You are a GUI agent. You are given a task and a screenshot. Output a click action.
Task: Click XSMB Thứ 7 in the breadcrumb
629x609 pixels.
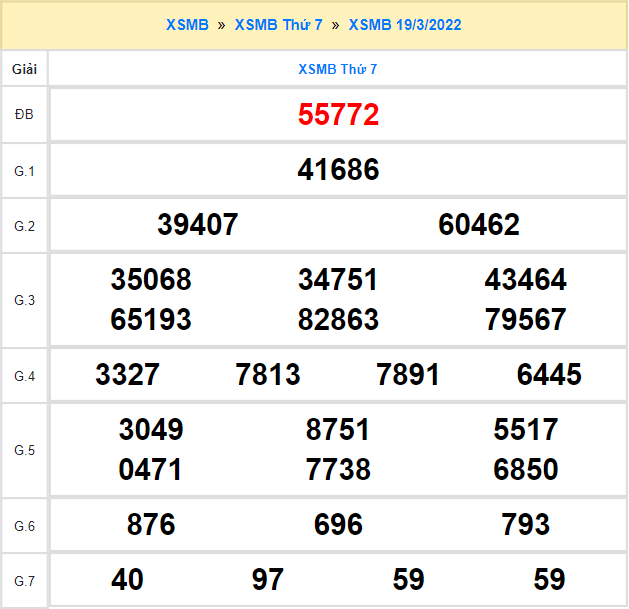coord(278,24)
